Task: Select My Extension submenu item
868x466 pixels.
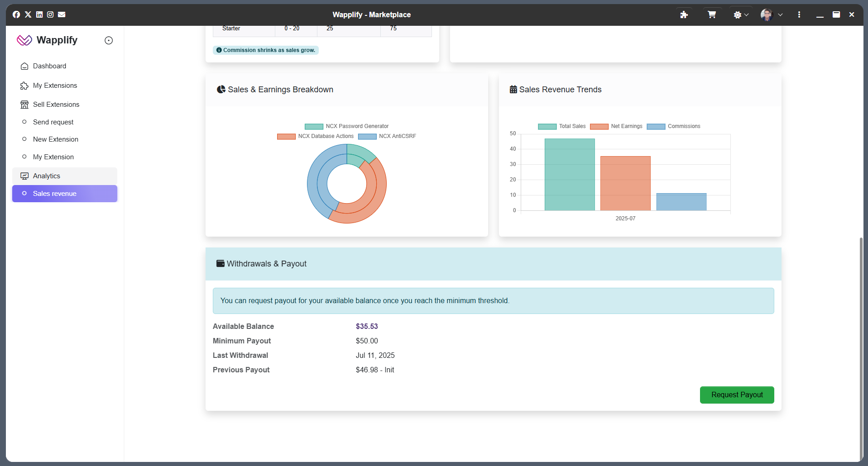Action: point(65,157)
